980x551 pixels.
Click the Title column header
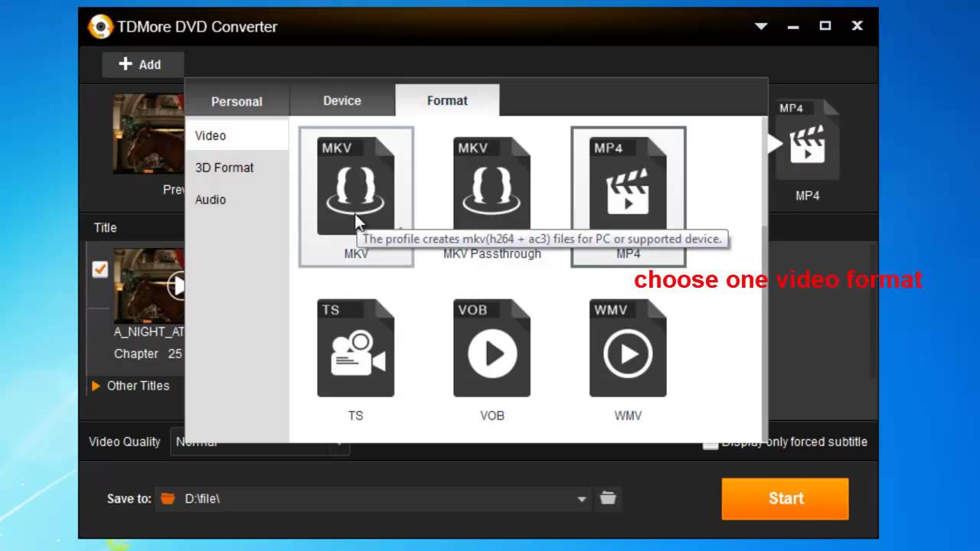(x=105, y=227)
